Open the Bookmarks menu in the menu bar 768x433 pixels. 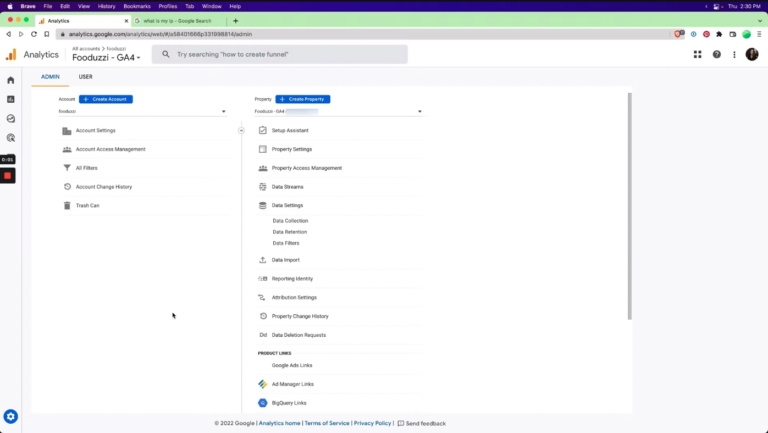pyautogui.click(x=137, y=6)
